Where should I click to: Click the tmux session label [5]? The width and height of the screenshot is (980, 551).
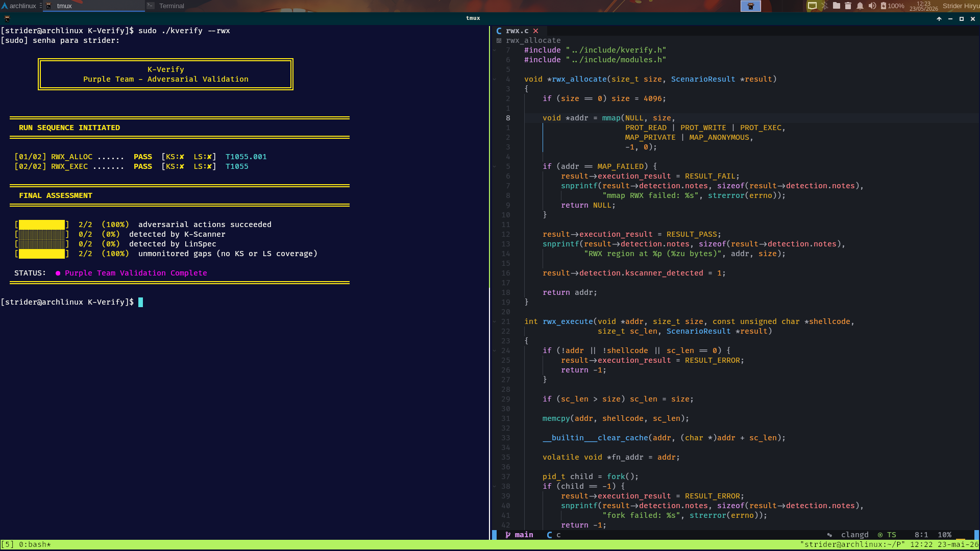(x=7, y=544)
